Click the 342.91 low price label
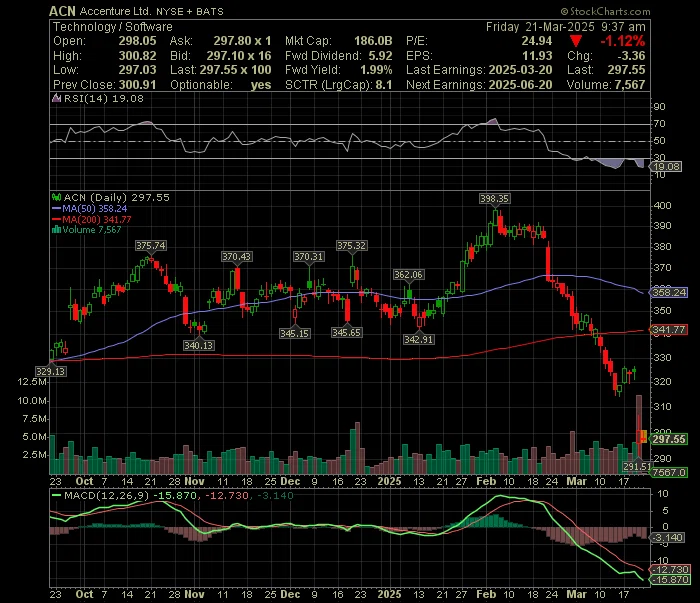This screenshot has width=700, height=603. click(418, 340)
